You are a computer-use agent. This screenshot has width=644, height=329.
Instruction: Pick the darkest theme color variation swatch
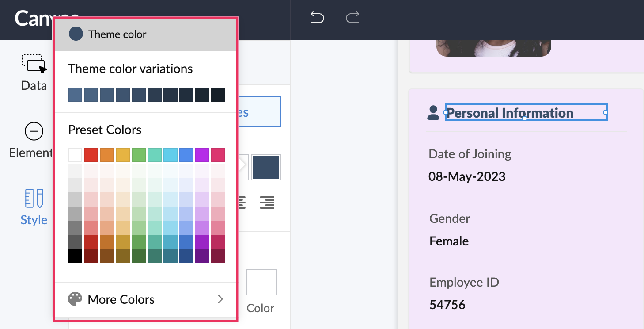[218, 95]
